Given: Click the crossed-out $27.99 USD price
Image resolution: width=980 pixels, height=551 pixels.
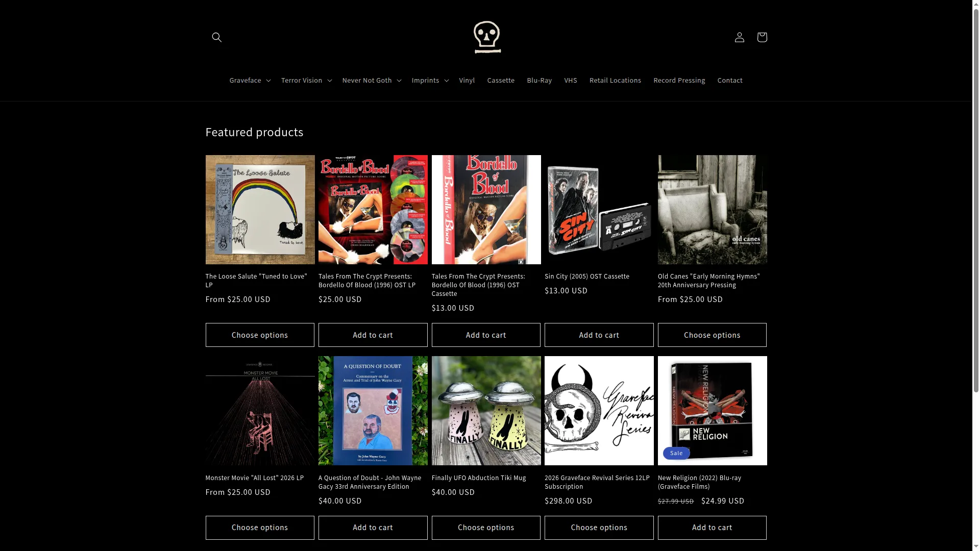Looking at the screenshot, I should pos(676,502).
